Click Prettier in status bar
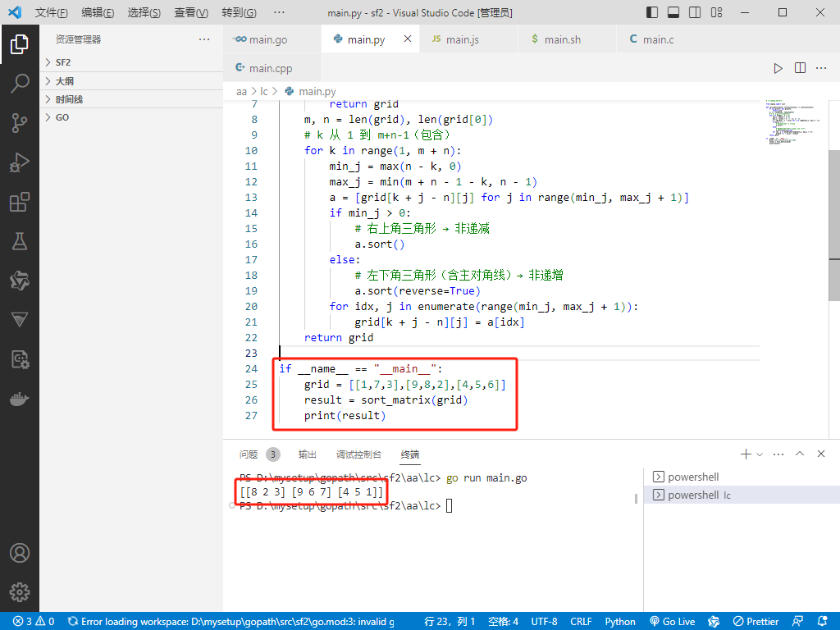 click(756, 622)
